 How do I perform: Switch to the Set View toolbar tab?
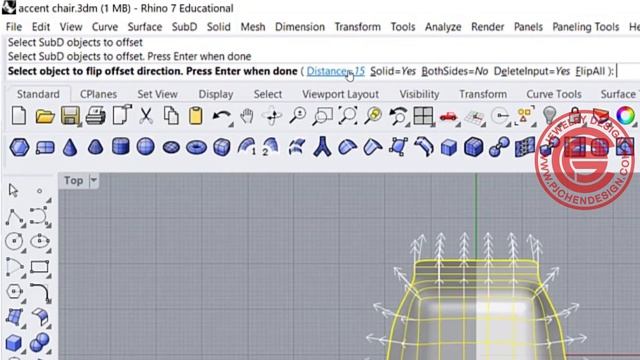158,94
